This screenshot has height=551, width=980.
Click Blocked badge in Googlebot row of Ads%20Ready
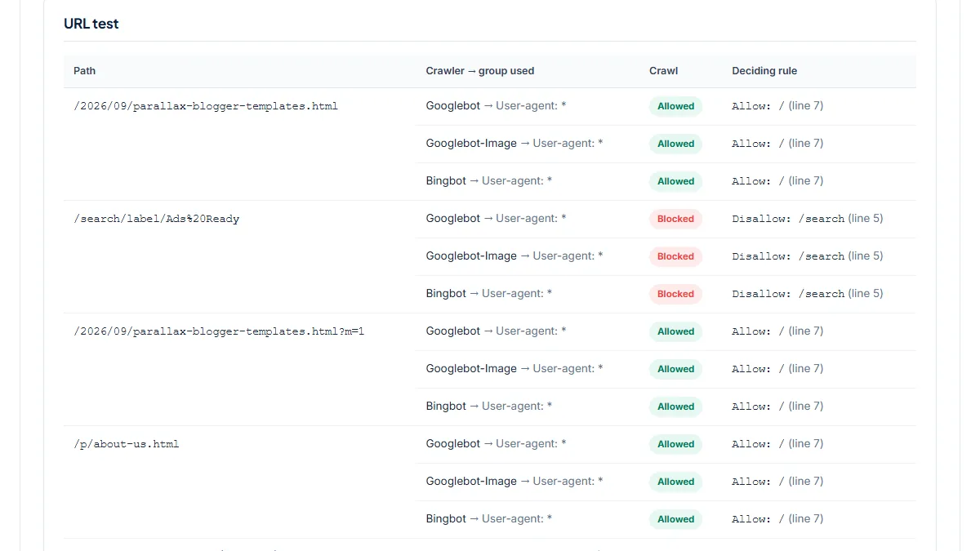tap(675, 219)
